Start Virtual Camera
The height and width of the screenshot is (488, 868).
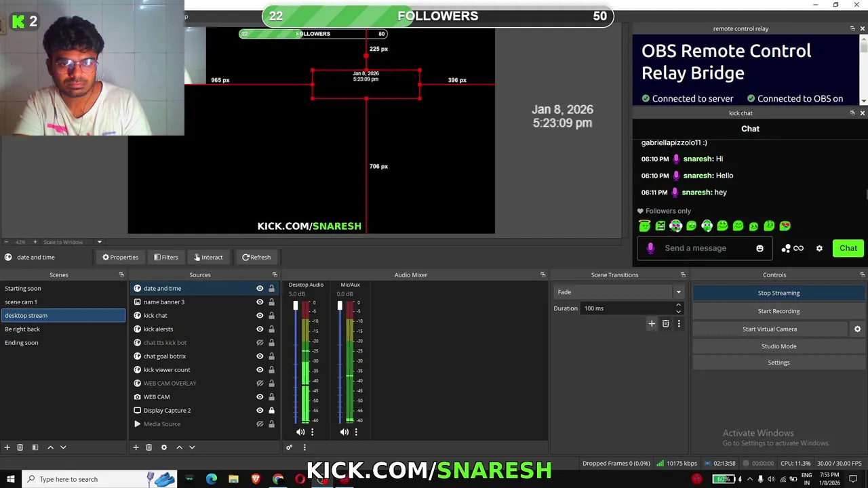tap(770, 329)
